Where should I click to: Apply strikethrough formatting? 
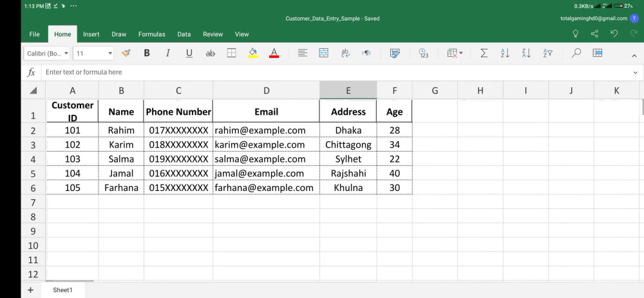click(211, 53)
